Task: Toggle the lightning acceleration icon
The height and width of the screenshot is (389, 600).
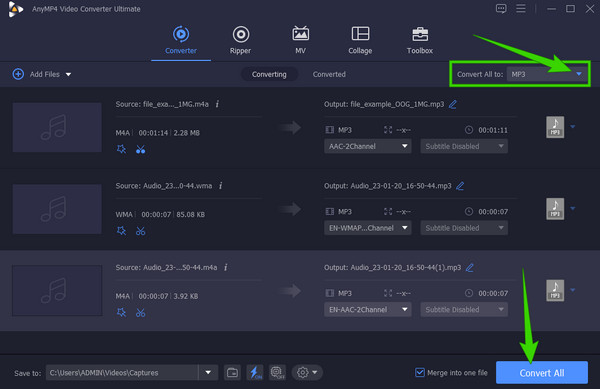Action: click(x=255, y=373)
